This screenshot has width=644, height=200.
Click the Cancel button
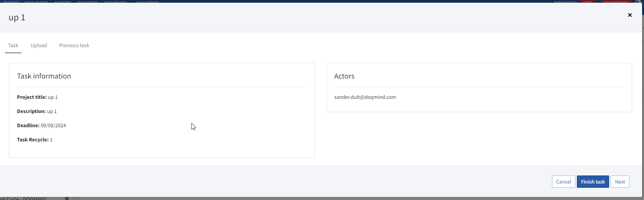pyautogui.click(x=563, y=182)
